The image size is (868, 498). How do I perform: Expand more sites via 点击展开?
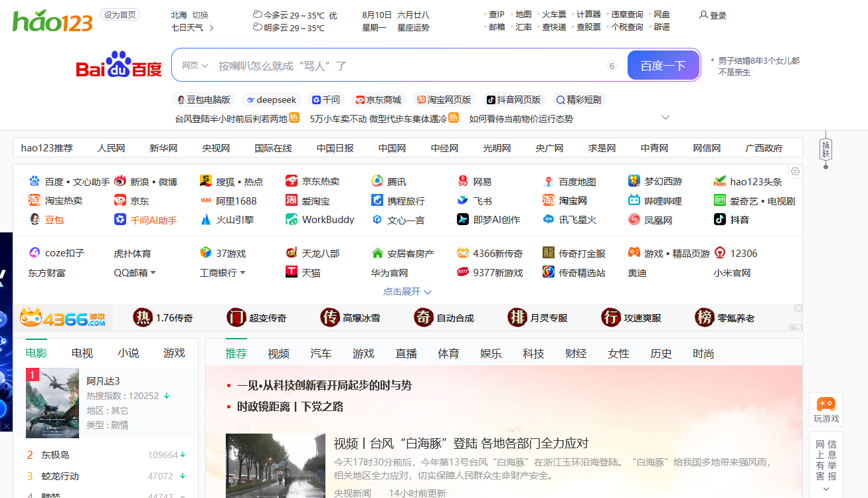point(408,291)
